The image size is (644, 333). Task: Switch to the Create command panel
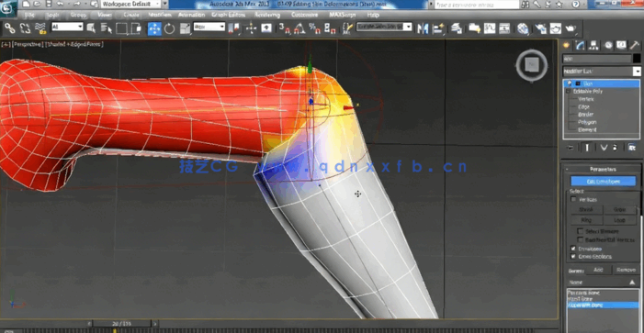[567, 45]
